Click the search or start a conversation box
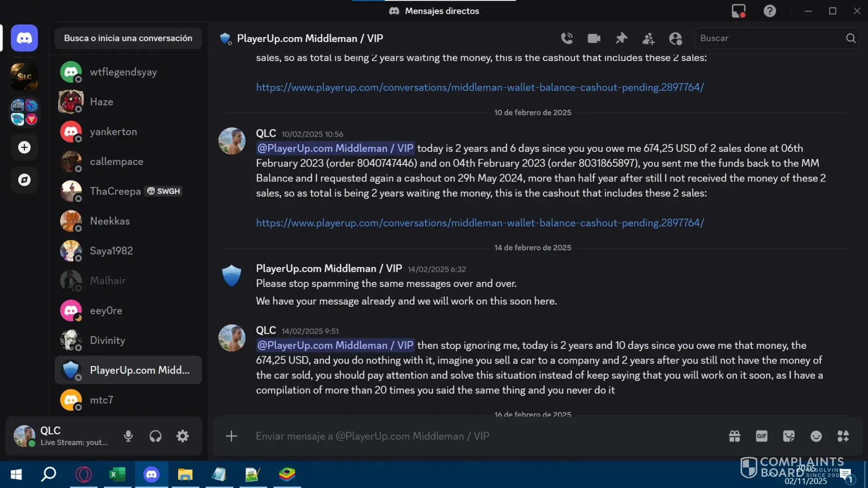The width and height of the screenshot is (868, 488). coord(128,38)
